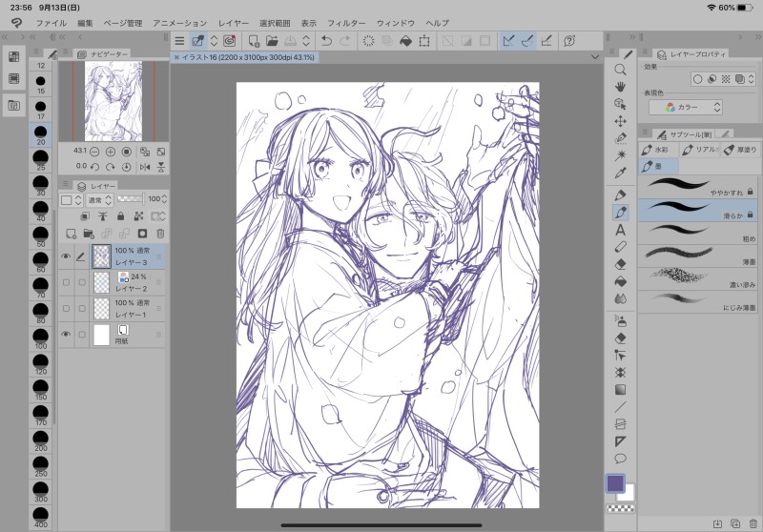Select brush size 50
This screenshot has width=763, height=532.
tap(41, 236)
